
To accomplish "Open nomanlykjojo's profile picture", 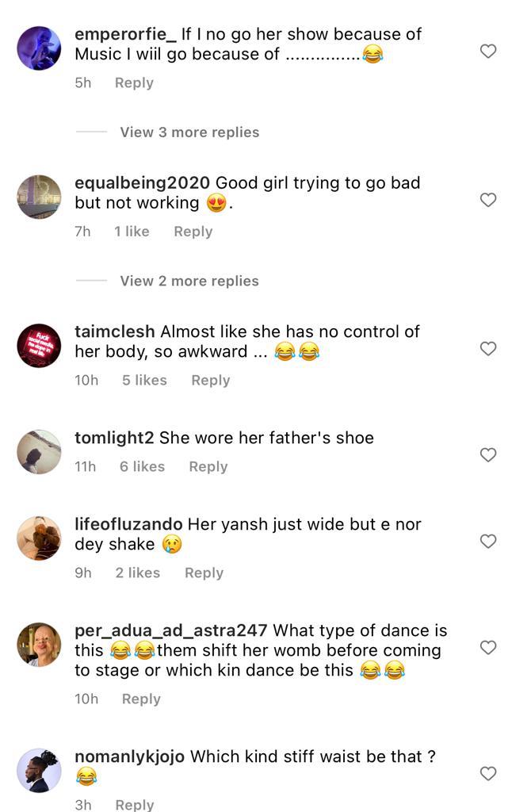I will click(x=39, y=771).
